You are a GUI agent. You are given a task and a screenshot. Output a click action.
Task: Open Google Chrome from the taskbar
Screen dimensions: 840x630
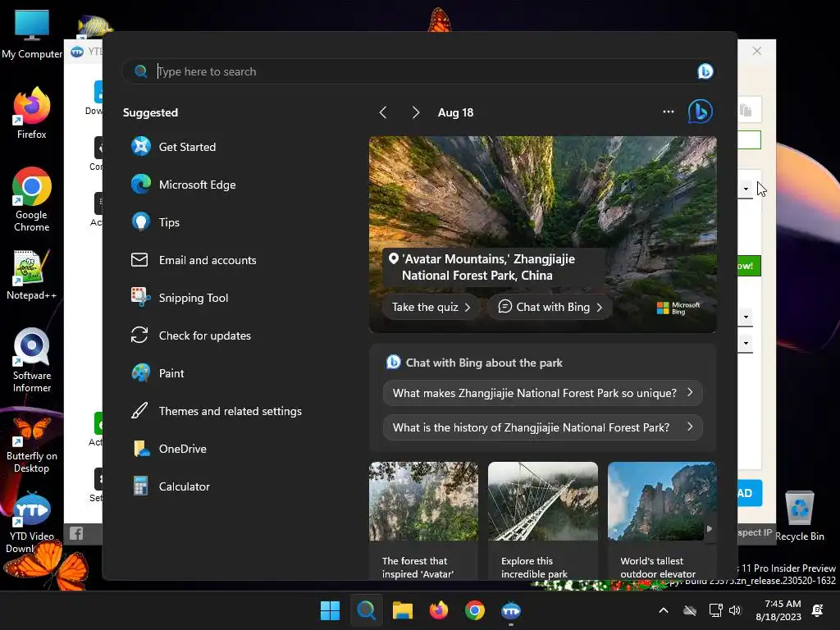(x=475, y=610)
